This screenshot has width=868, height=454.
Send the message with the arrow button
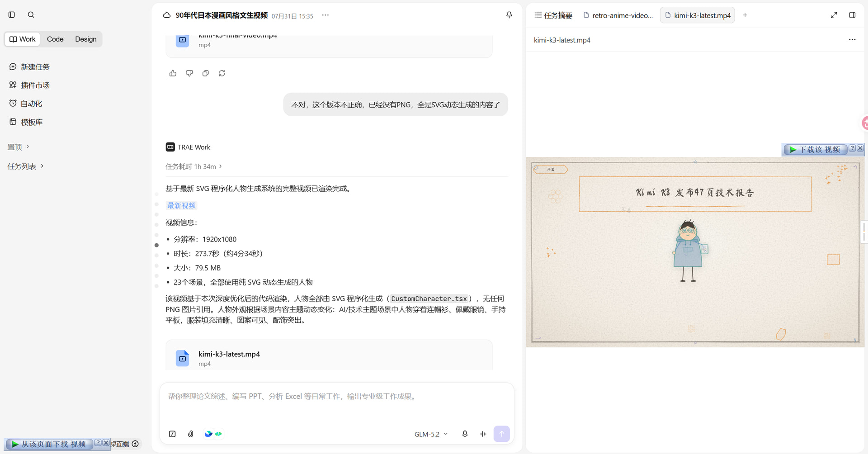click(x=502, y=434)
